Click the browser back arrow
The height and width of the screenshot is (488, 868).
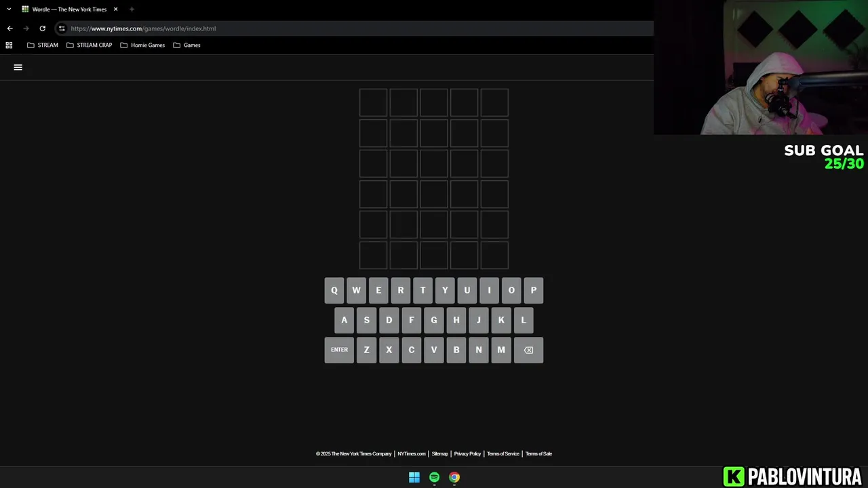(x=9, y=28)
